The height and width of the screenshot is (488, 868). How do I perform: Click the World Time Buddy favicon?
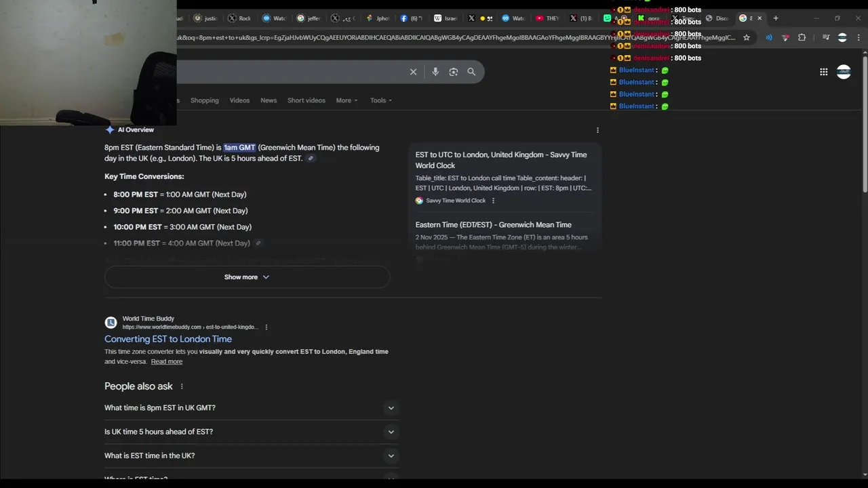111,323
